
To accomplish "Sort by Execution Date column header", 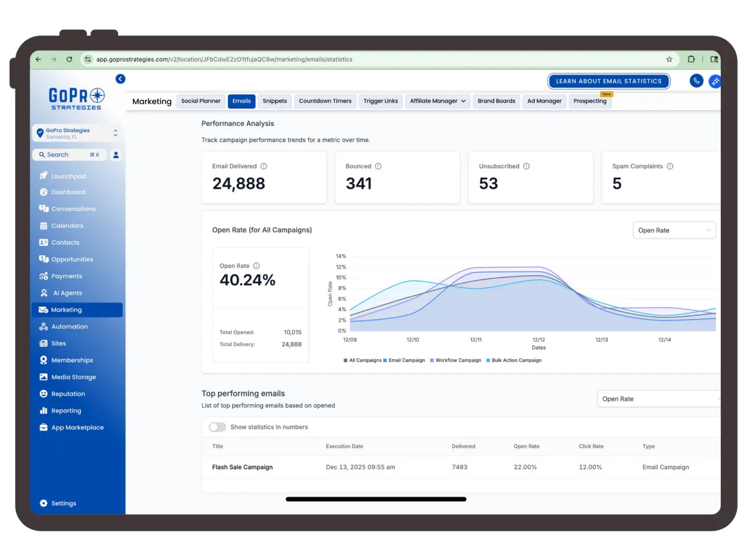I will (344, 446).
